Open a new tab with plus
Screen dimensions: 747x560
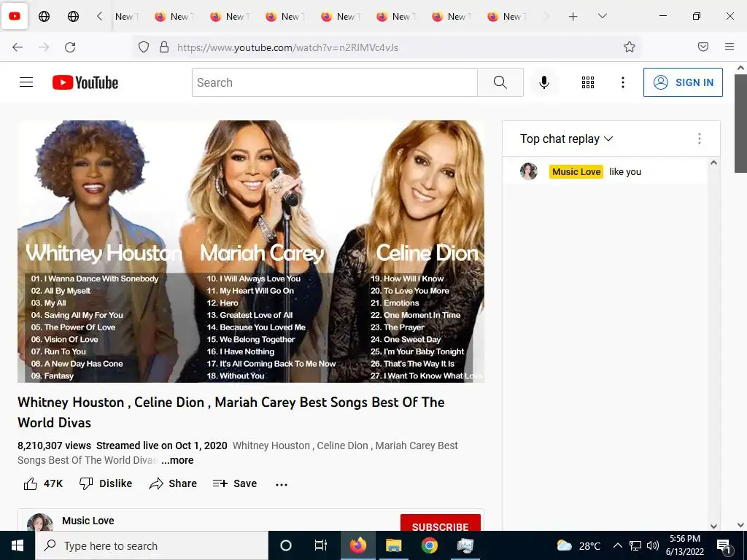point(573,17)
